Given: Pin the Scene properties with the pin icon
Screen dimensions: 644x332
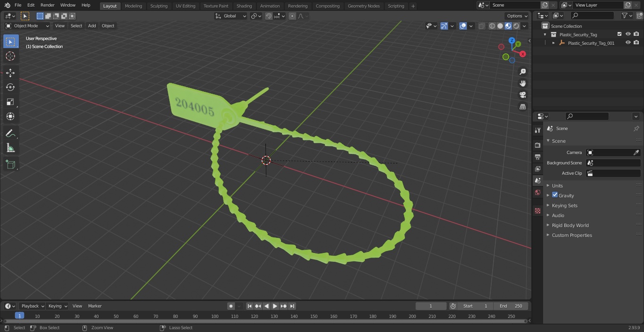Looking at the screenshot, I should point(636,129).
